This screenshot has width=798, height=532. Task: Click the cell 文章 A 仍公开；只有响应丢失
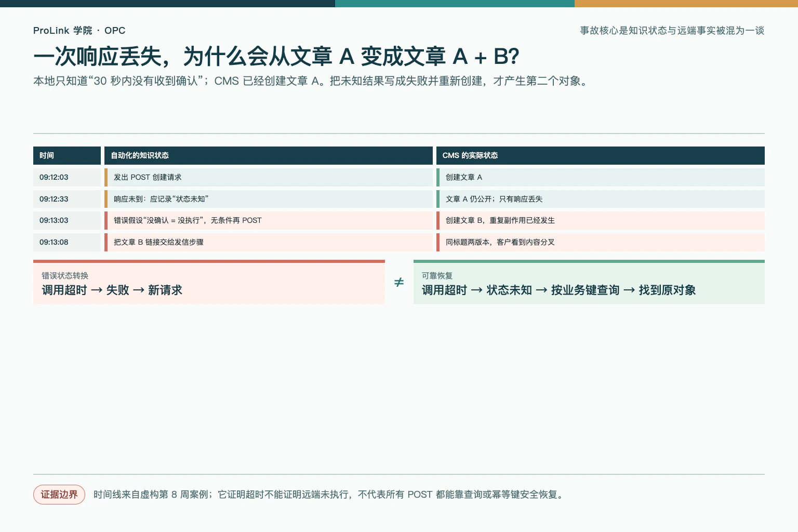[601, 199]
